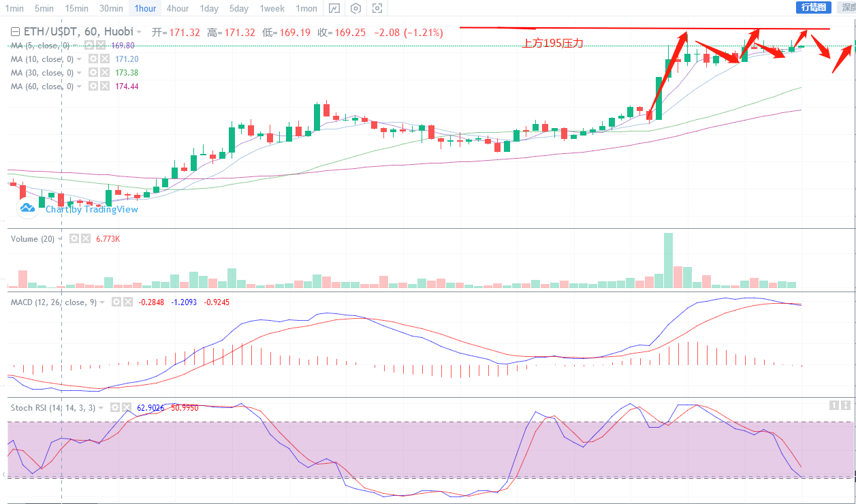Click Stoch RSI value 50.9950
The width and height of the screenshot is (856, 504).
[185, 407]
